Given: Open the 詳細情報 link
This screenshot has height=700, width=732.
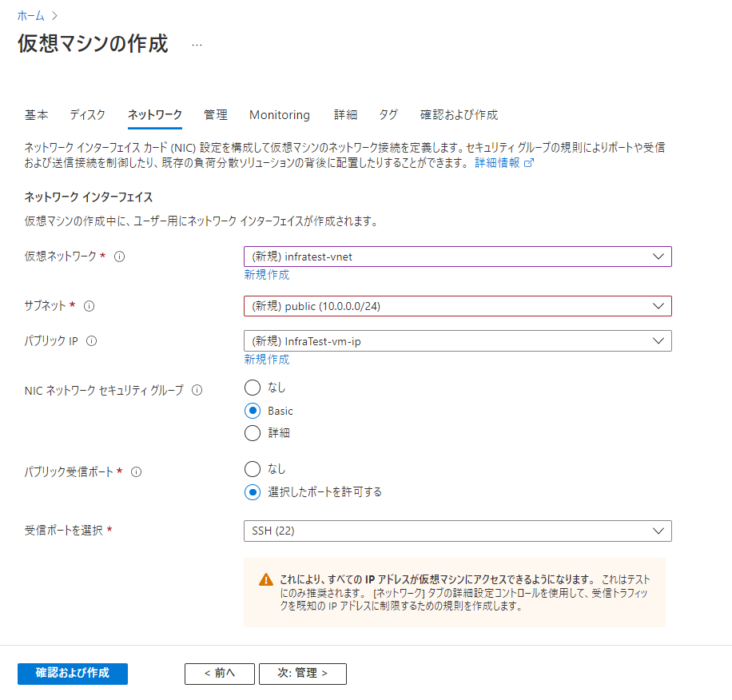Looking at the screenshot, I should coord(497,163).
